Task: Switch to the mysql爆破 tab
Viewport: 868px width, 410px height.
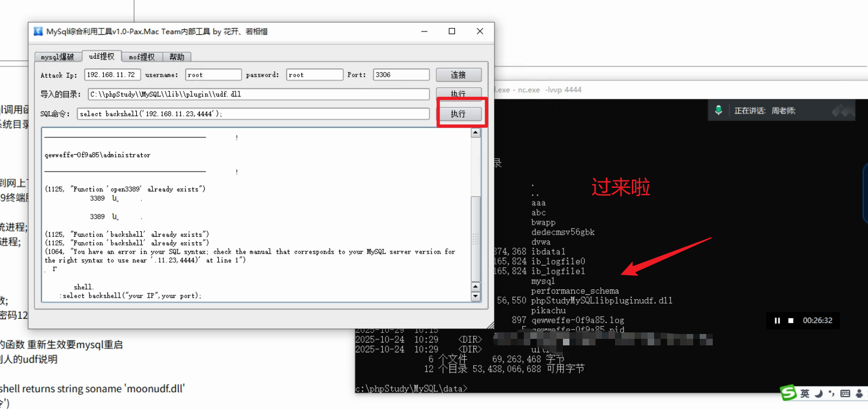Action: (58, 57)
